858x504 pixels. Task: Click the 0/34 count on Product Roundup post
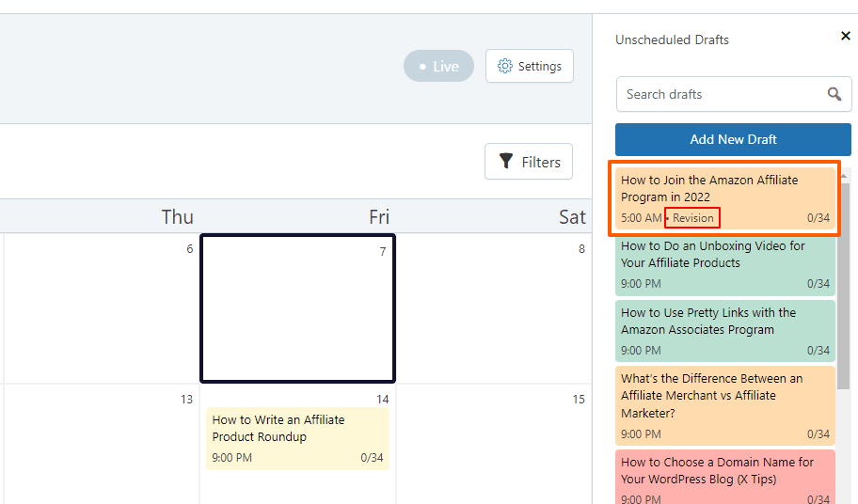click(x=372, y=458)
